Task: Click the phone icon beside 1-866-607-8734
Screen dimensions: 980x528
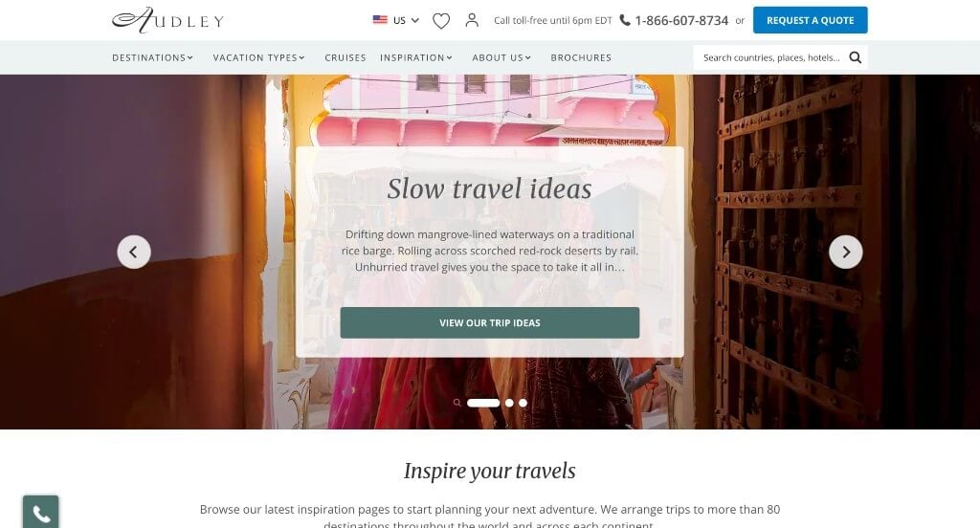Action: (x=624, y=20)
